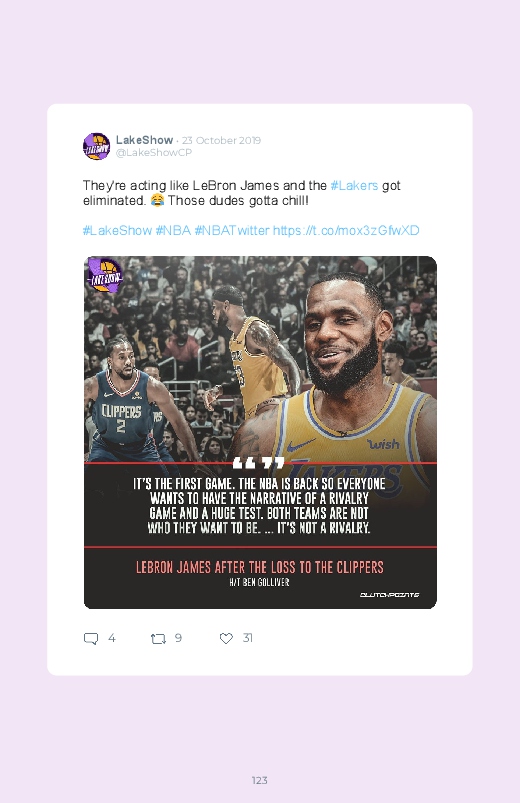
Task: Click the white quotation marks graphic
Action: (x=258, y=463)
